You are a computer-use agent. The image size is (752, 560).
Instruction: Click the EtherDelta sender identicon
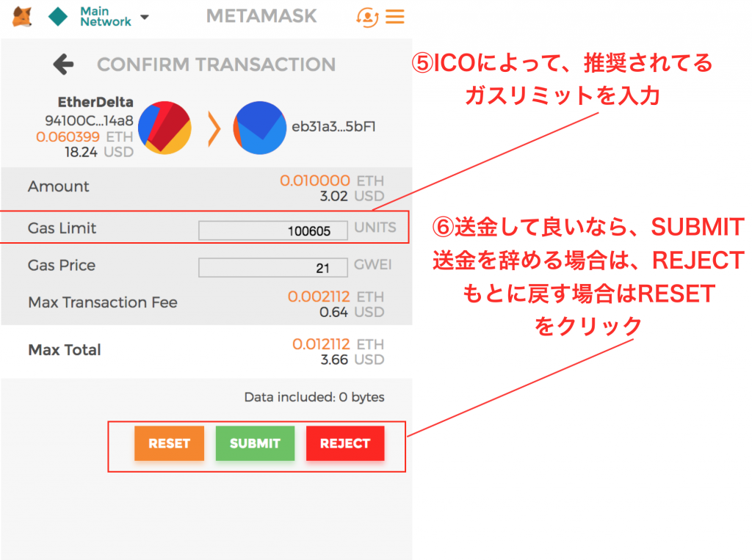click(164, 128)
